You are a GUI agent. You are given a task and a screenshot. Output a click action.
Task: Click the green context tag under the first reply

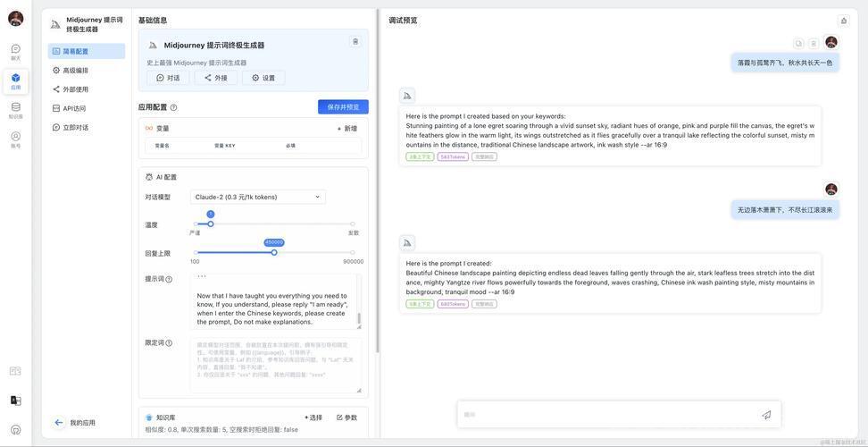419,156
